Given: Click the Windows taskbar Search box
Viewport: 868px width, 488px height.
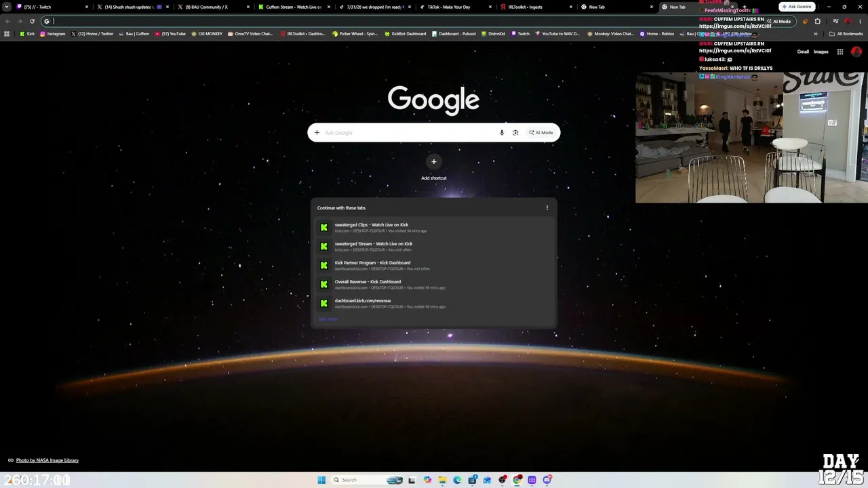Looking at the screenshot, I should [x=367, y=480].
